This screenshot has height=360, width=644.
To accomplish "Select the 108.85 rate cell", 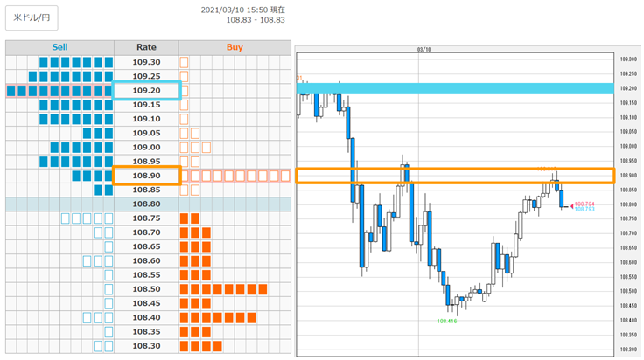I will [146, 190].
